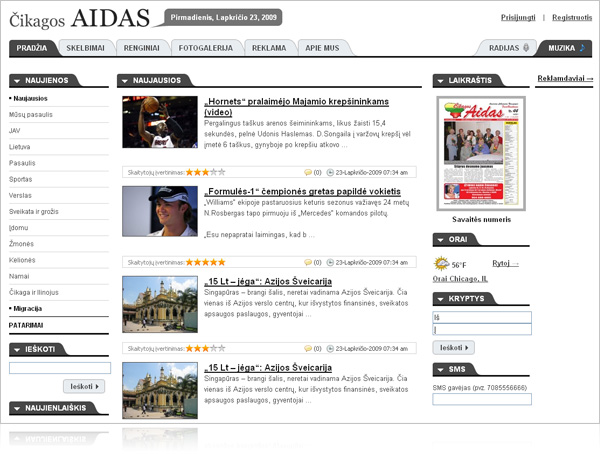Collapse the Naujienos section arrow
Viewport: 600px width, 454px height.
pos(17,81)
